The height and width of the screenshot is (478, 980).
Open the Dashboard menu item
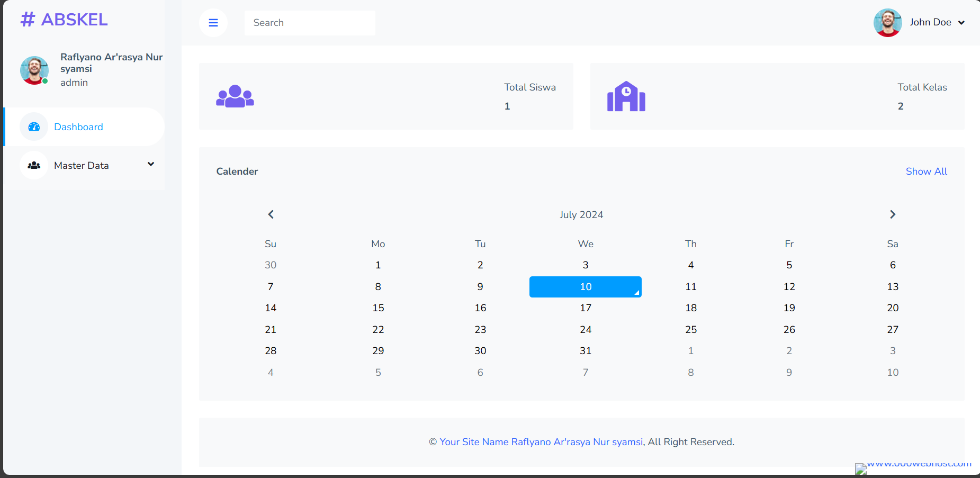click(78, 127)
